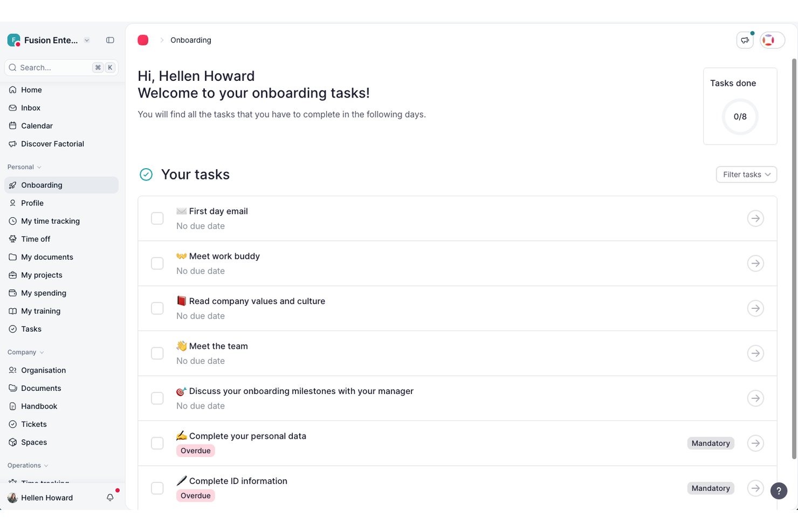Open First day email task arrow

(755, 218)
